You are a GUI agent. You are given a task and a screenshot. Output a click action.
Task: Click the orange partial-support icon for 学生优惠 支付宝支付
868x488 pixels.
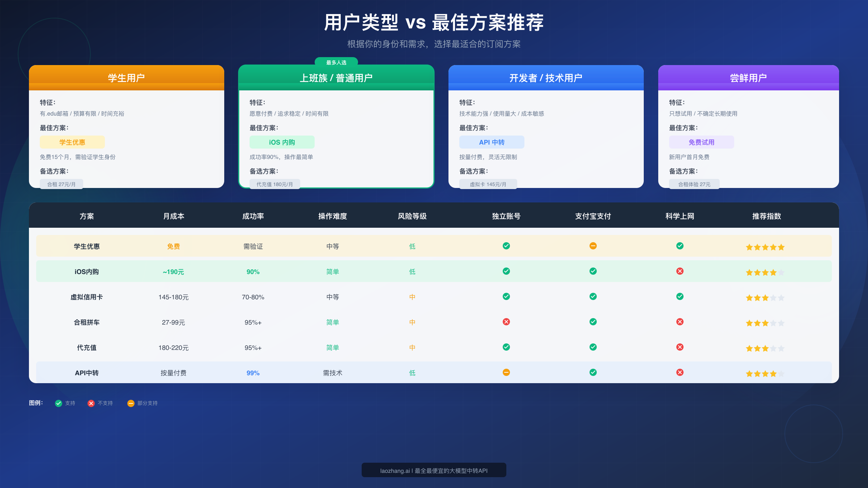(x=592, y=246)
